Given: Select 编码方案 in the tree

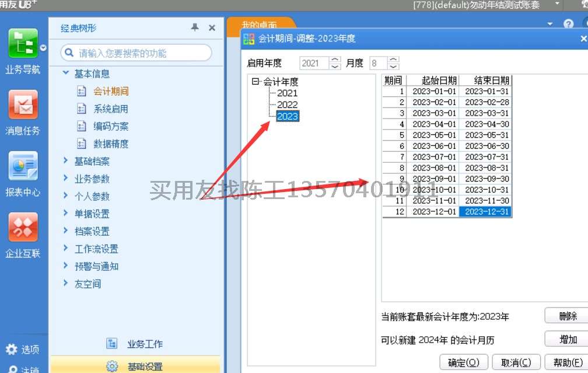Looking at the screenshot, I should pos(111,127).
